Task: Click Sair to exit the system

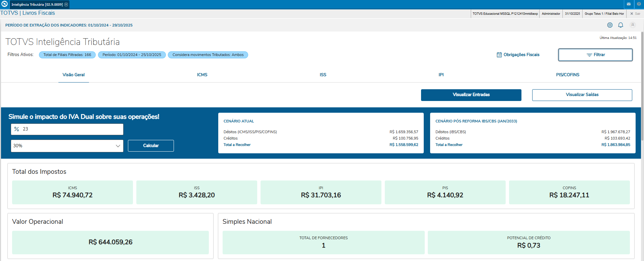Action: click(x=635, y=14)
